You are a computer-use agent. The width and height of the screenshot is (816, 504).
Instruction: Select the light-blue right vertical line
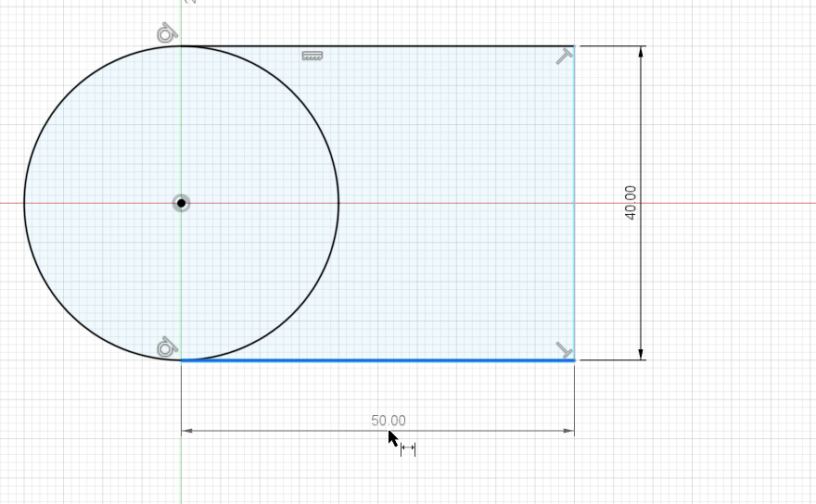coord(574,203)
